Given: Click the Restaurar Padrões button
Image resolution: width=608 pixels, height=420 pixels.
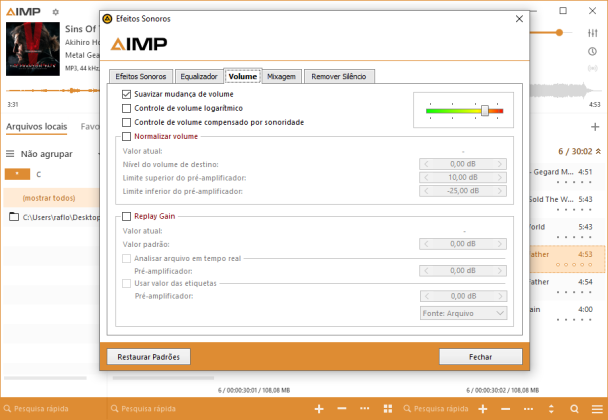Looking at the screenshot, I should click(148, 356).
